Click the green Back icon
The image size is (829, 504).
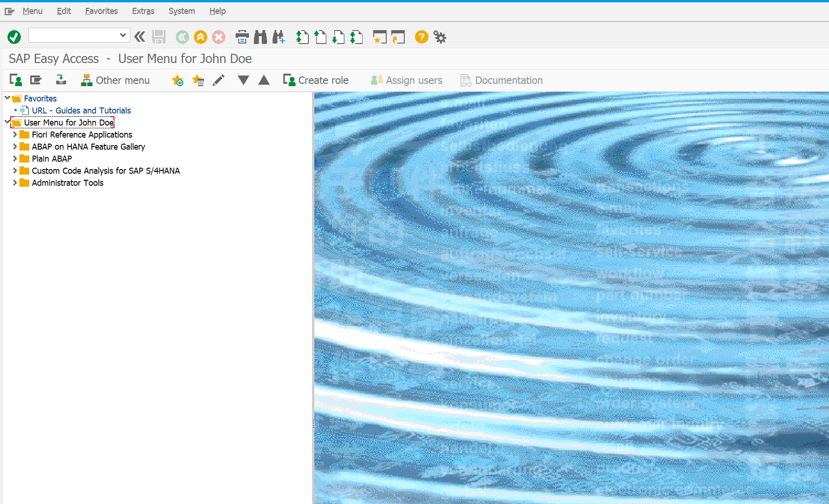click(182, 37)
